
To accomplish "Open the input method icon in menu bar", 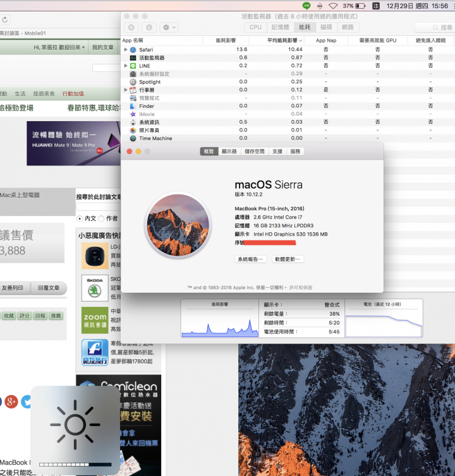I will [x=376, y=6].
